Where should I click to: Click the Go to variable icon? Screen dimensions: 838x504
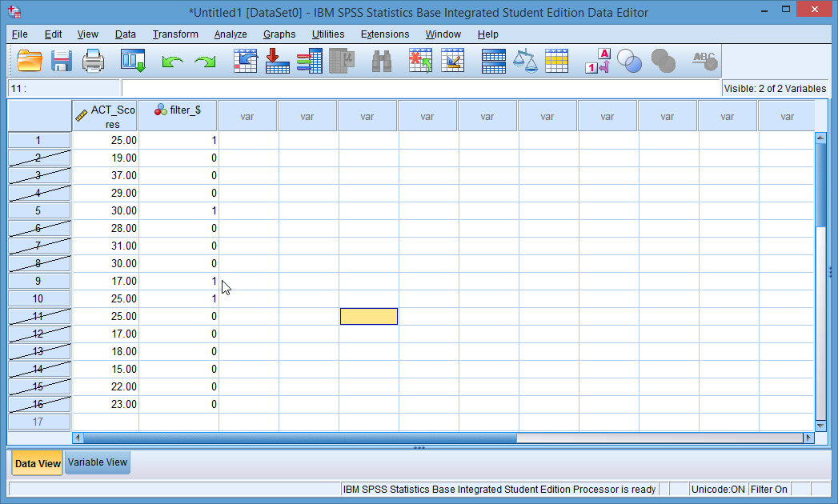tap(278, 61)
